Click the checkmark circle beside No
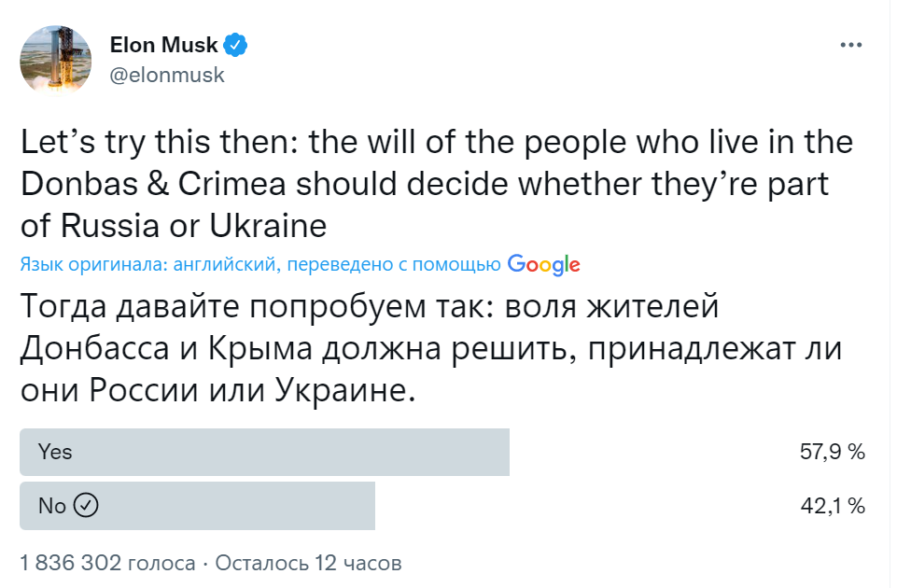Image resolution: width=911 pixels, height=588 pixels. [86, 506]
